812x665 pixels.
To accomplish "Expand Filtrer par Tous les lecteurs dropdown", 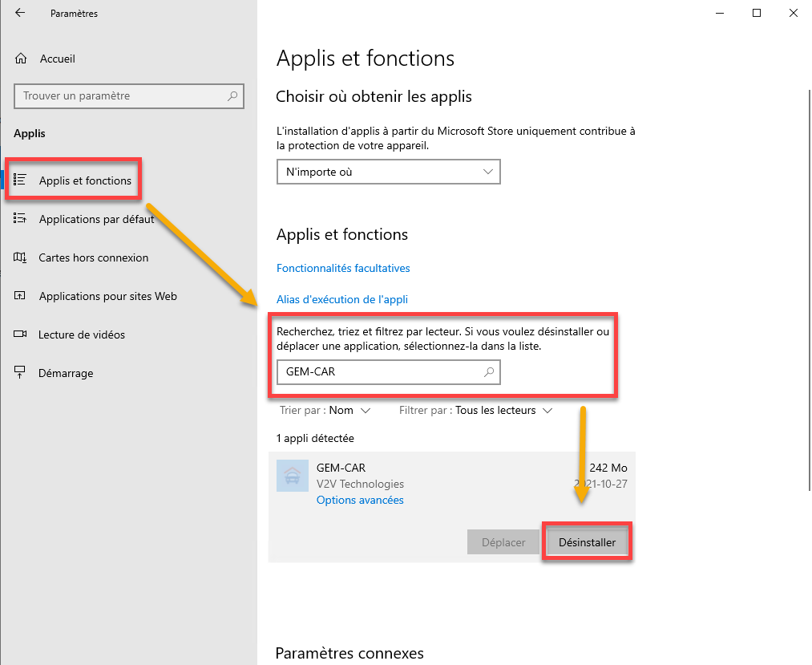I will [476, 411].
